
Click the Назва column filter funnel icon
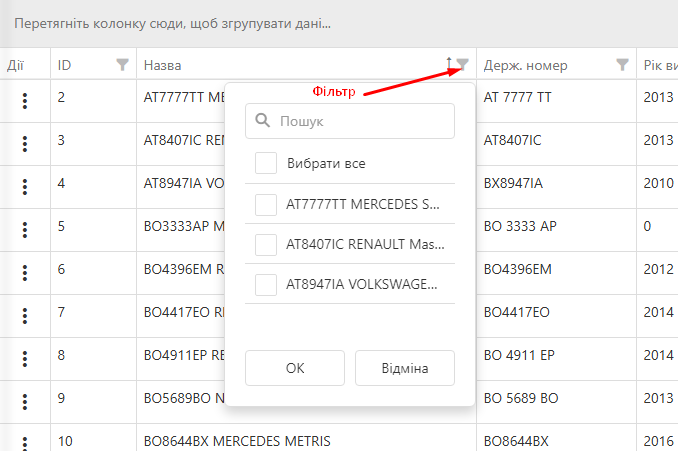coord(463,65)
